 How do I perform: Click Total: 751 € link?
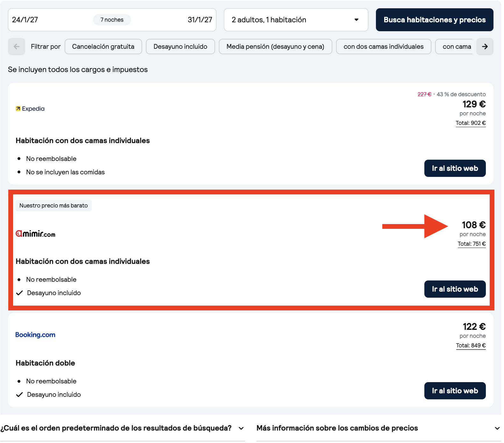coord(472,244)
